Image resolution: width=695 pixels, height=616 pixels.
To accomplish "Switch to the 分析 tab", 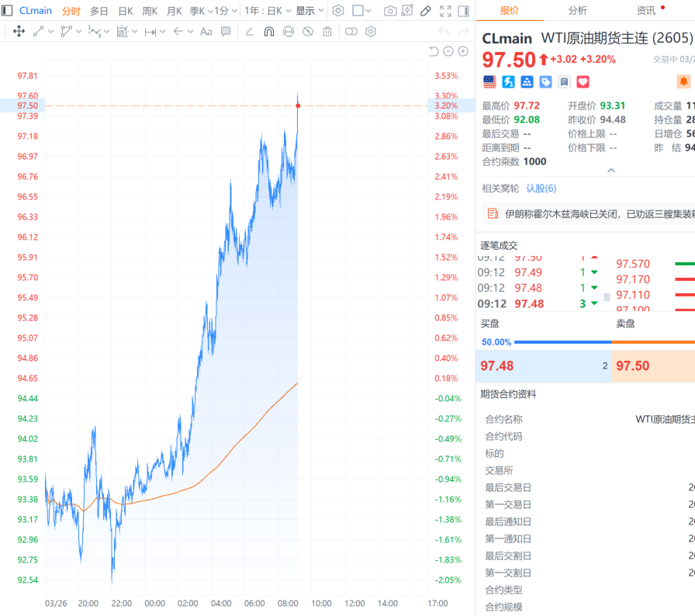I will (x=577, y=11).
